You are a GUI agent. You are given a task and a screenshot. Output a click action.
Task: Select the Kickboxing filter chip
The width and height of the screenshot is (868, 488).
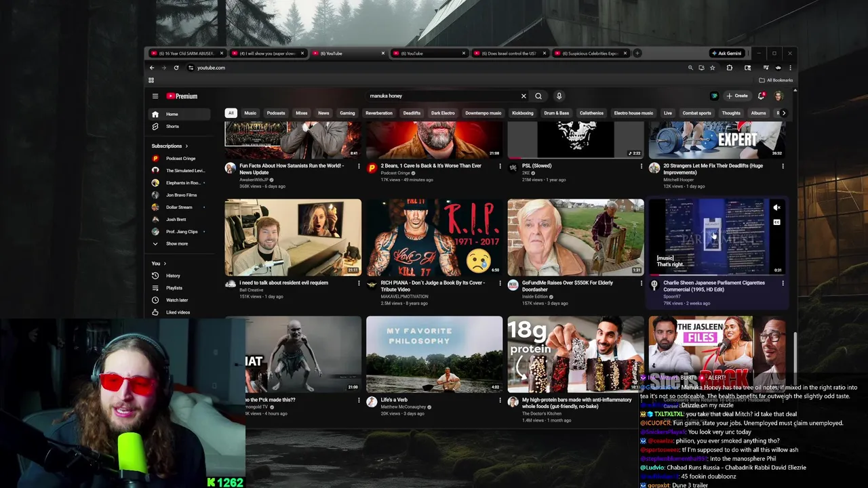[x=522, y=113]
